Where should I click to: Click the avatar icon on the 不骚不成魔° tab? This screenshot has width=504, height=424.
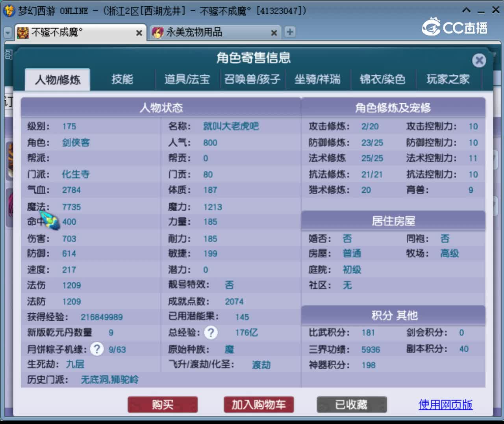pyautogui.click(x=23, y=32)
